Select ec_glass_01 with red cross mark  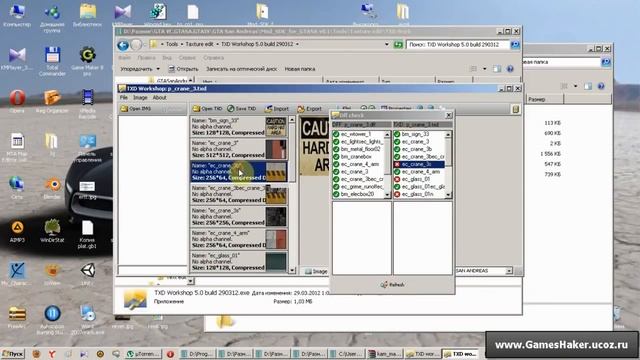419,179
